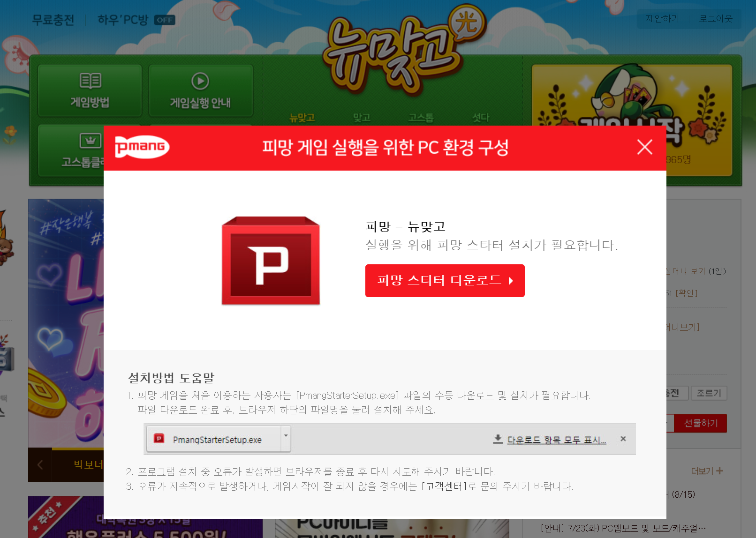Open the 더보기 plus link
The height and width of the screenshot is (538, 756).
point(707,471)
